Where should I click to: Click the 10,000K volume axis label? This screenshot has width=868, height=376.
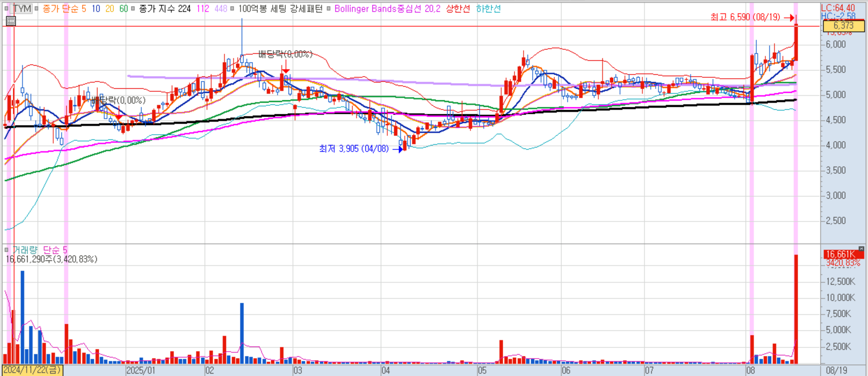841,298
